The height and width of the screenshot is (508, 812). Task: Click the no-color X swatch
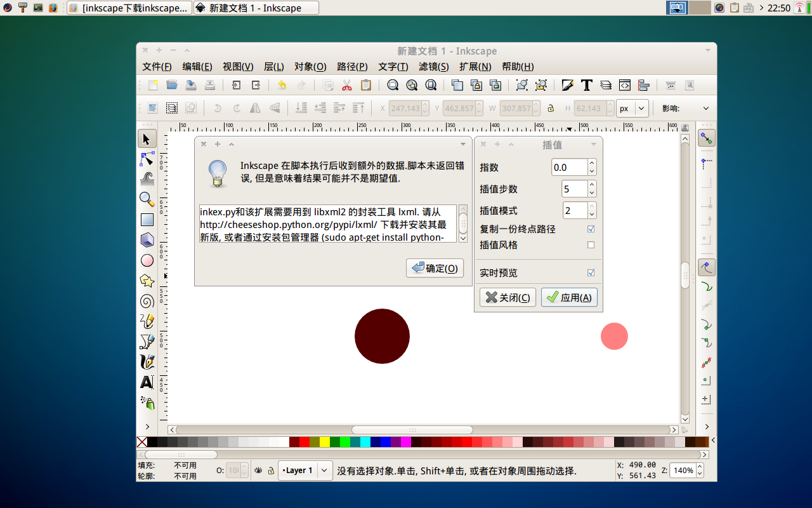[142, 441]
